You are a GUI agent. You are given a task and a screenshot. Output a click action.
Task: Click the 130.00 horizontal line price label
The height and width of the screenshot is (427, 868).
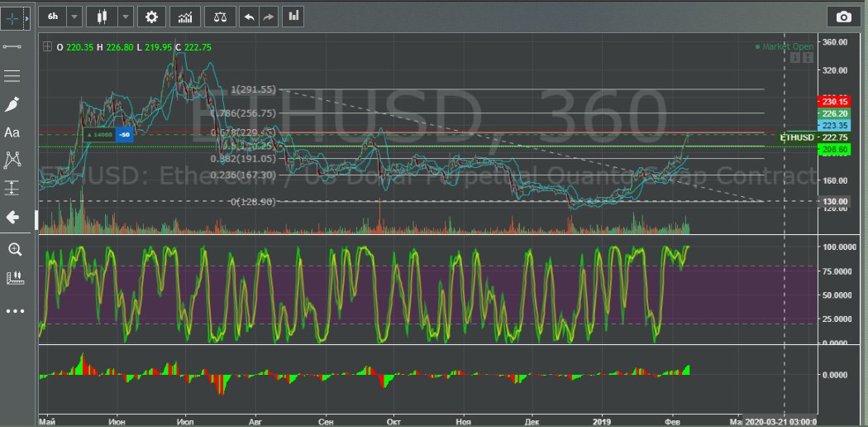click(832, 202)
